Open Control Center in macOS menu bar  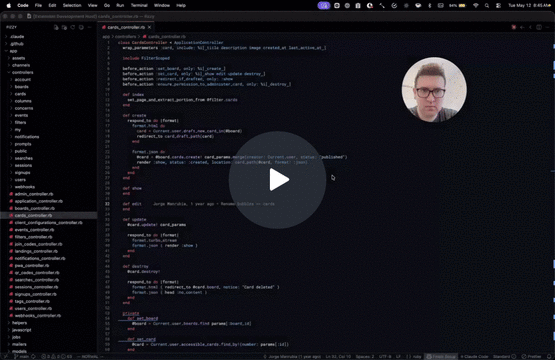click(x=498, y=5)
